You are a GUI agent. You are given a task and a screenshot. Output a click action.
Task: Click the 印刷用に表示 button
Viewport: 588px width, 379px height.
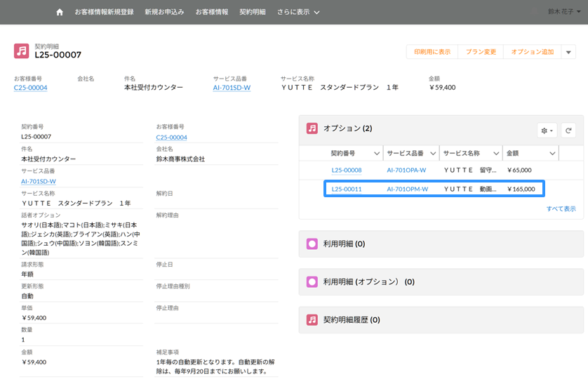432,52
